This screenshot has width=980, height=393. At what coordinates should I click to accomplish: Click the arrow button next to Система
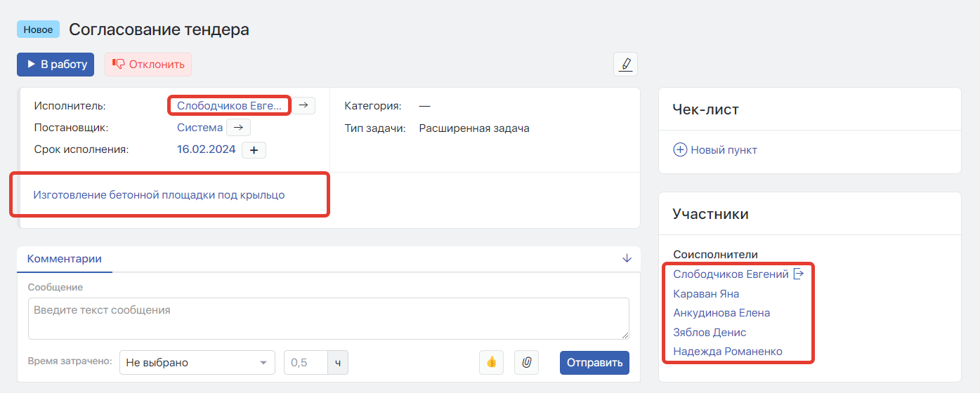pos(239,128)
